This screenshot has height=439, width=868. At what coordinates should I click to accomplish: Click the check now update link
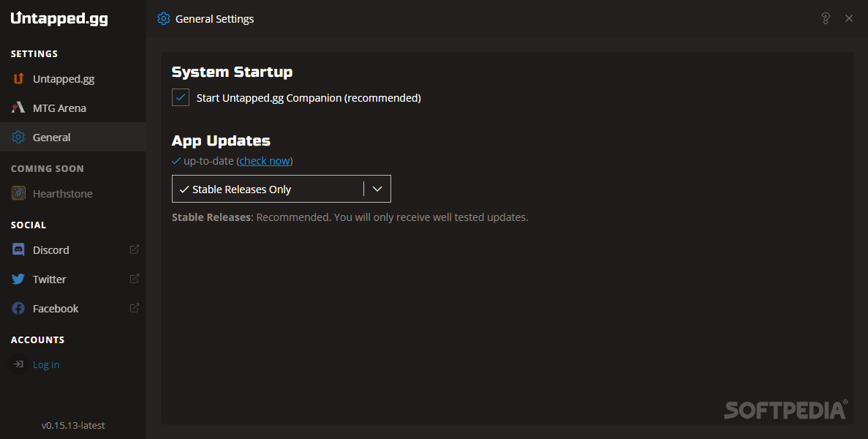click(x=265, y=160)
